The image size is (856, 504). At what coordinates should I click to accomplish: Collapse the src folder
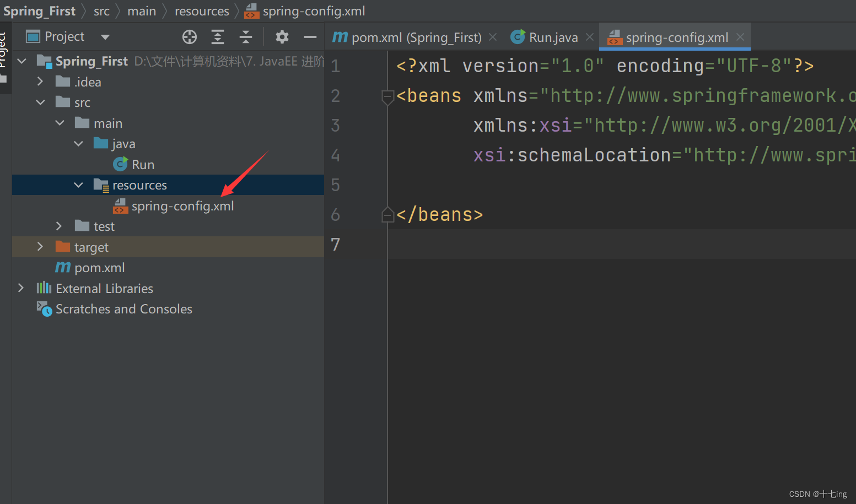click(x=40, y=102)
